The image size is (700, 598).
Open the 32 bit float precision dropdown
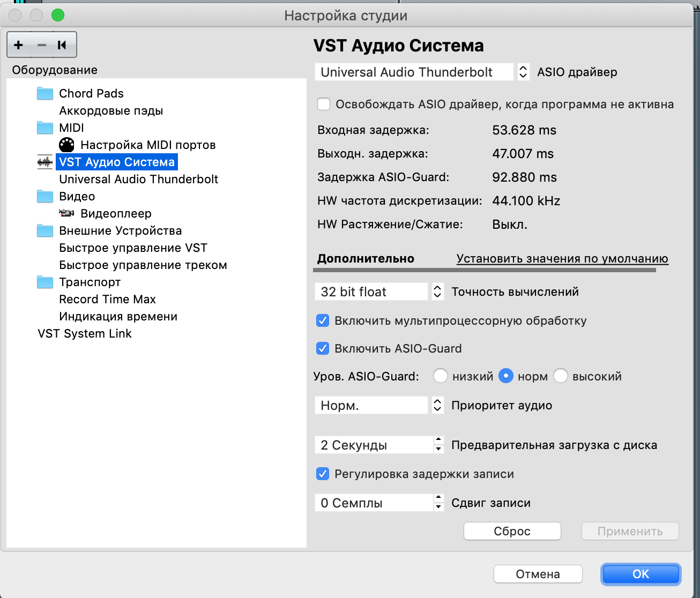click(x=437, y=291)
